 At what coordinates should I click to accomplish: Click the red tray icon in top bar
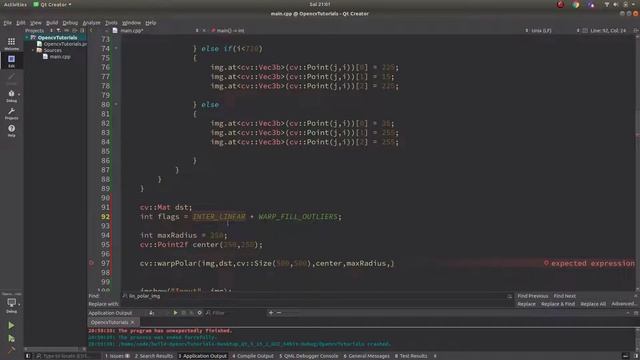point(560,4)
